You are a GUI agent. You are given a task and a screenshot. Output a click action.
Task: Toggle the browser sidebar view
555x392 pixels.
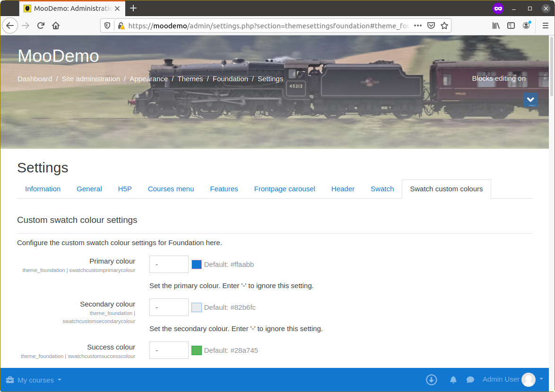point(511,26)
